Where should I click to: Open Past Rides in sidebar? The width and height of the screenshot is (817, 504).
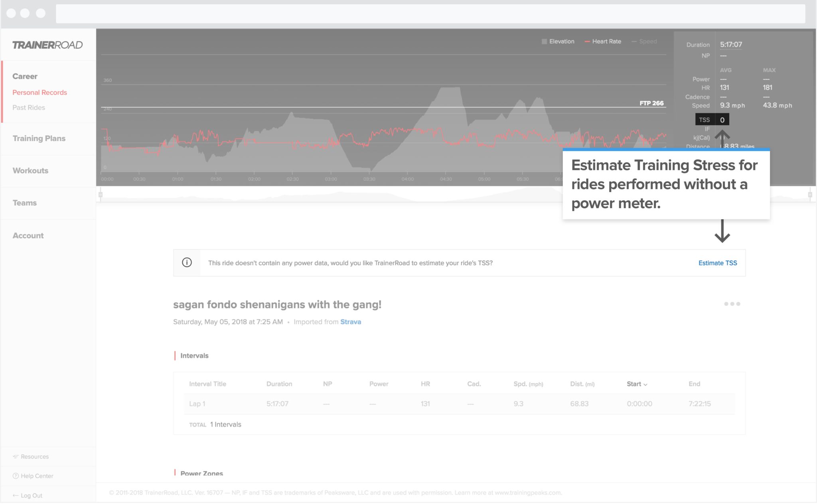coord(28,107)
